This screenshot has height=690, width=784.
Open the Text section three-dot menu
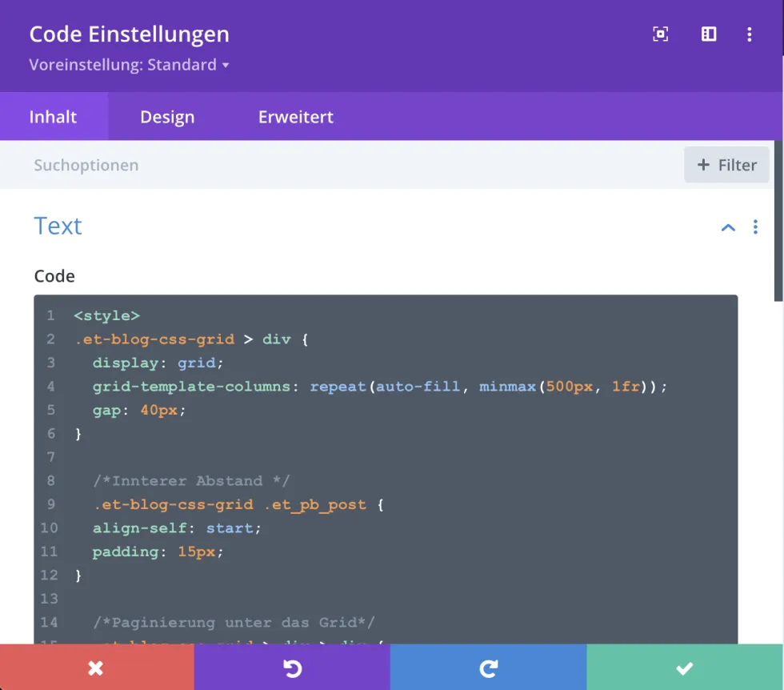pos(755,227)
